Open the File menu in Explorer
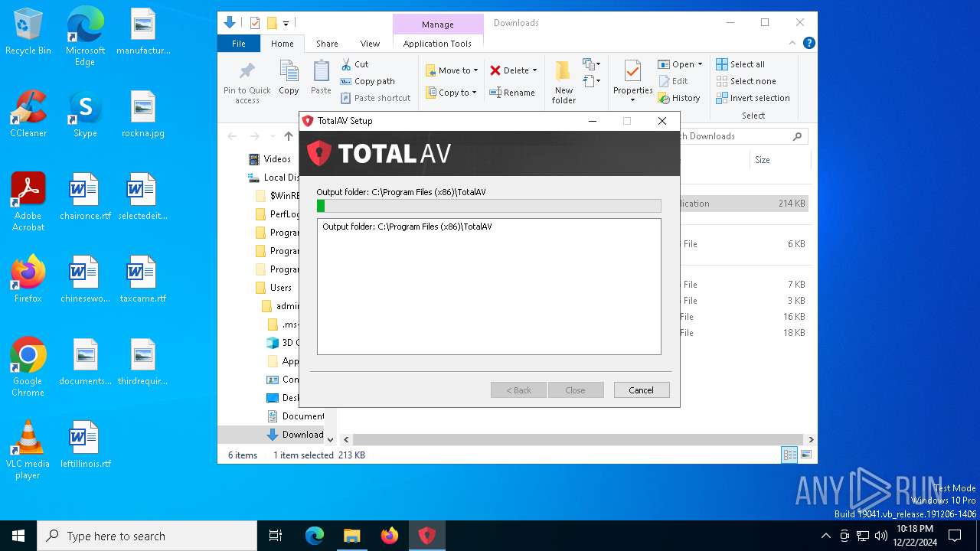Image resolution: width=980 pixels, height=551 pixels. tap(239, 44)
